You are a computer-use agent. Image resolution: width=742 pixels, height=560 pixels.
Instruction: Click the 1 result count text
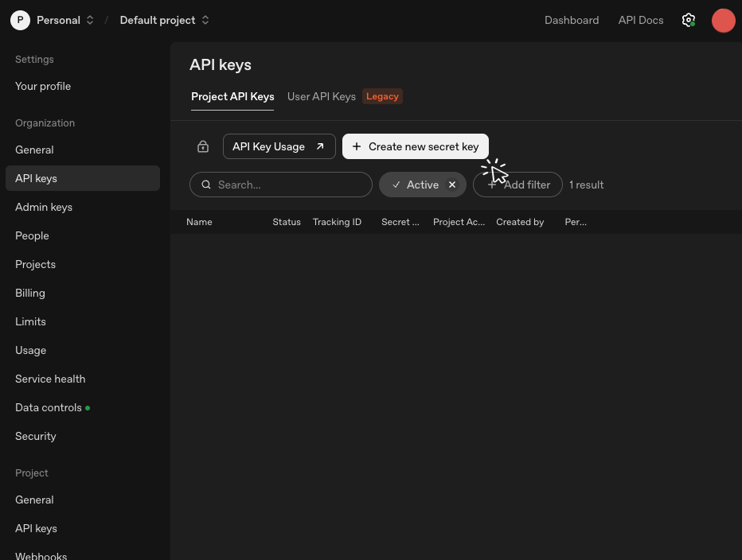(x=586, y=185)
